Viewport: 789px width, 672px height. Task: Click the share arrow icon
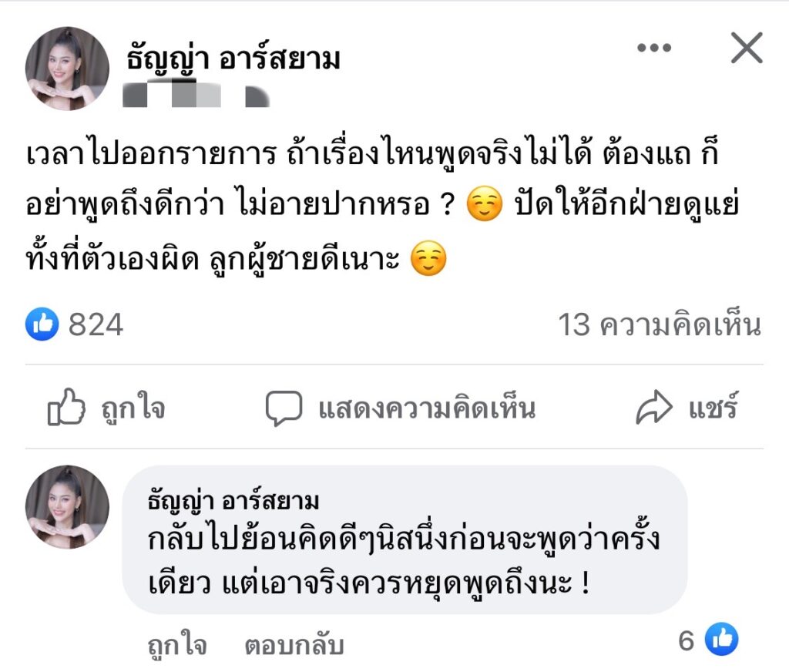pos(654,408)
